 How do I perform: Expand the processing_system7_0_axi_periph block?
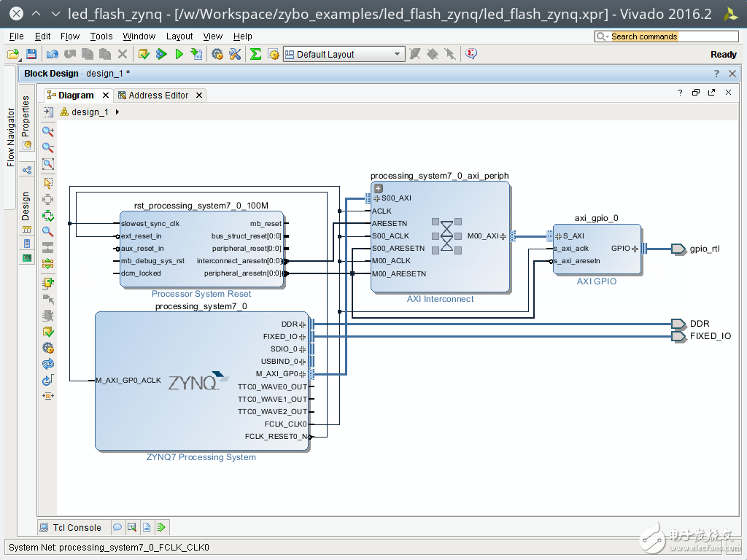378,188
